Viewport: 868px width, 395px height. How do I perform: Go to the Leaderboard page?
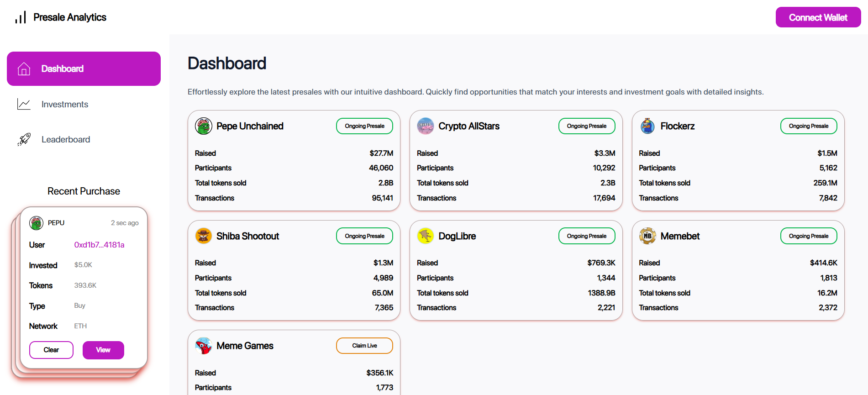coord(65,139)
